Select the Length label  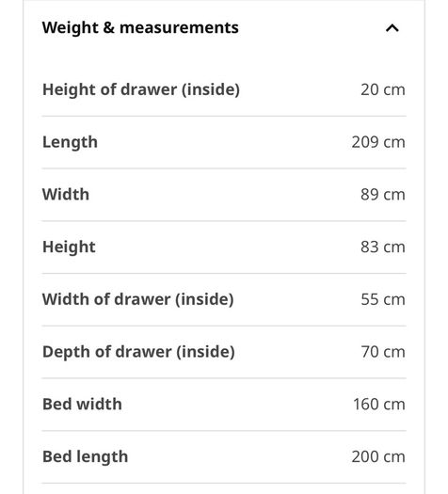click(x=70, y=142)
